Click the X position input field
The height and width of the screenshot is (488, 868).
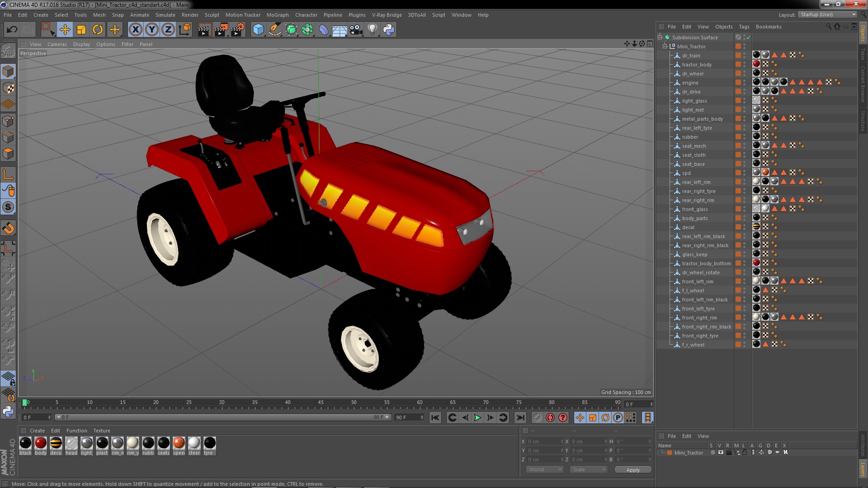[545, 441]
